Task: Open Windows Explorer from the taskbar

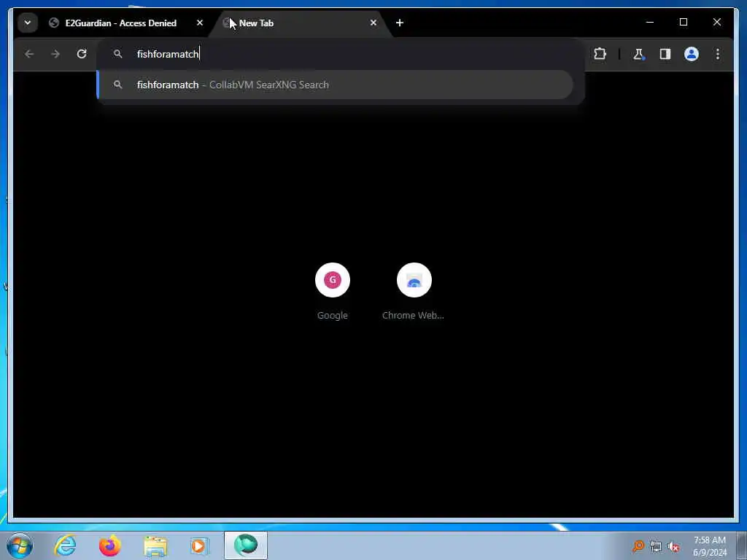Action: tap(155, 546)
